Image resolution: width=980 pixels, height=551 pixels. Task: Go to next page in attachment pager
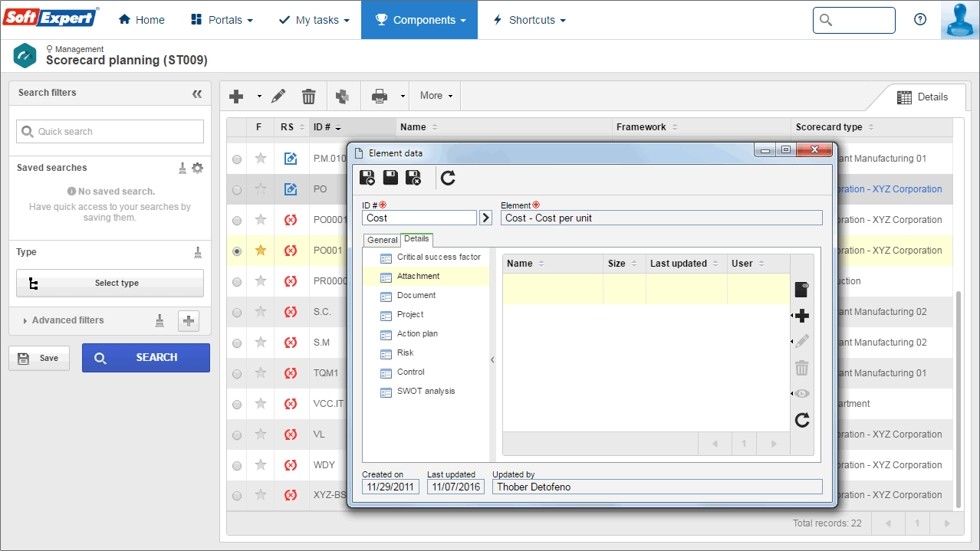(x=774, y=444)
